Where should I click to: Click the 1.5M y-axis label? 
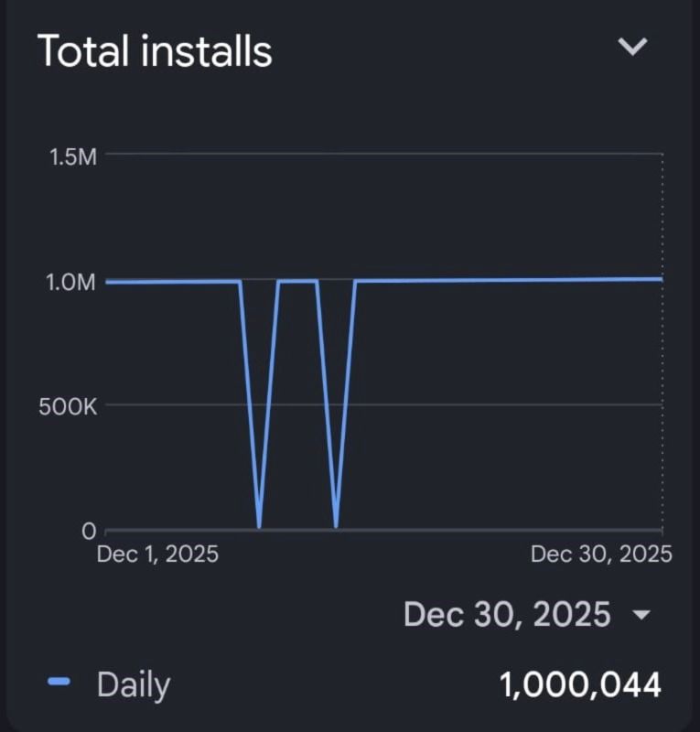71,156
